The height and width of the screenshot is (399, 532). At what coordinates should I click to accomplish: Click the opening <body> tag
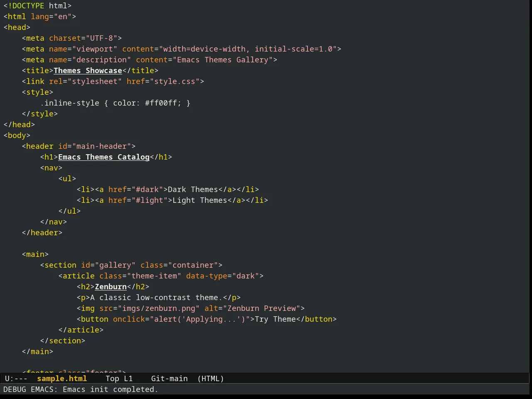(17, 135)
